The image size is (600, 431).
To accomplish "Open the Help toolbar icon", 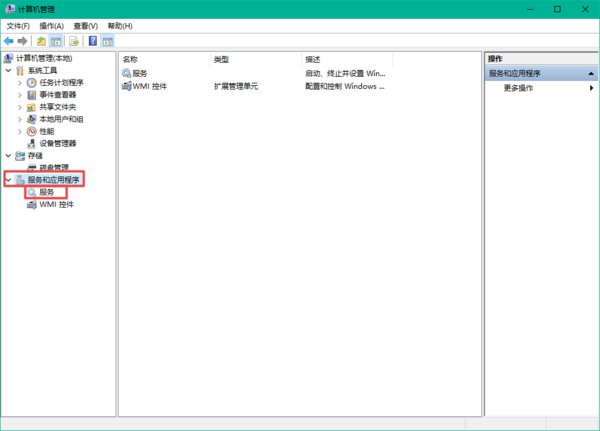I will tap(92, 41).
